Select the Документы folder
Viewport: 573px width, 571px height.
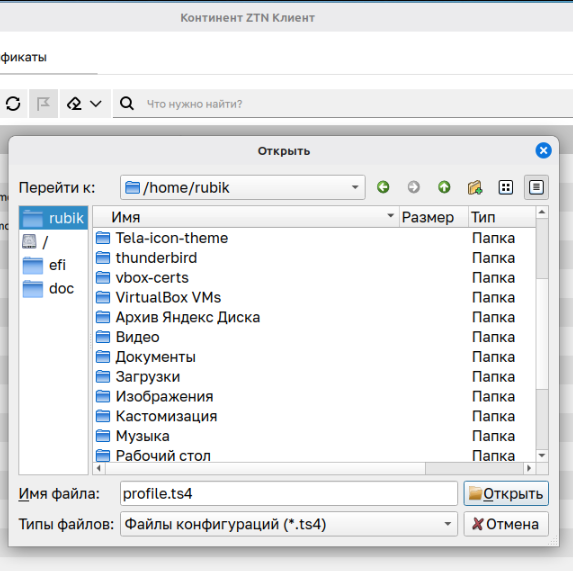tap(156, 357)
